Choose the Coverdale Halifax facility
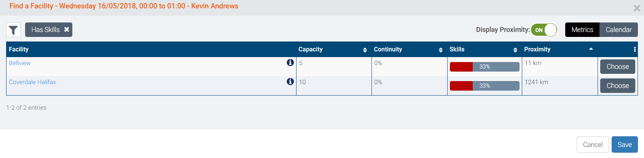The width and height of the screenshot is (644, 158). (x=617, y=86)
